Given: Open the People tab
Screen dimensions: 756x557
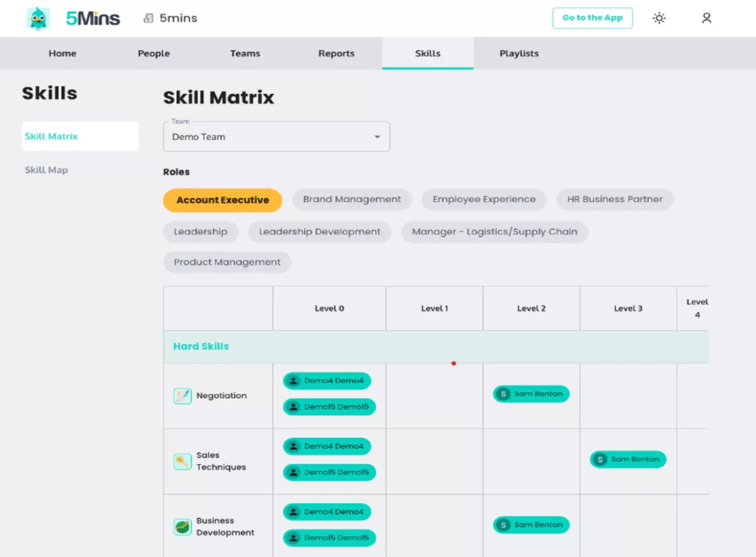Looking at the screenshot, I should (x=154, y=54).
